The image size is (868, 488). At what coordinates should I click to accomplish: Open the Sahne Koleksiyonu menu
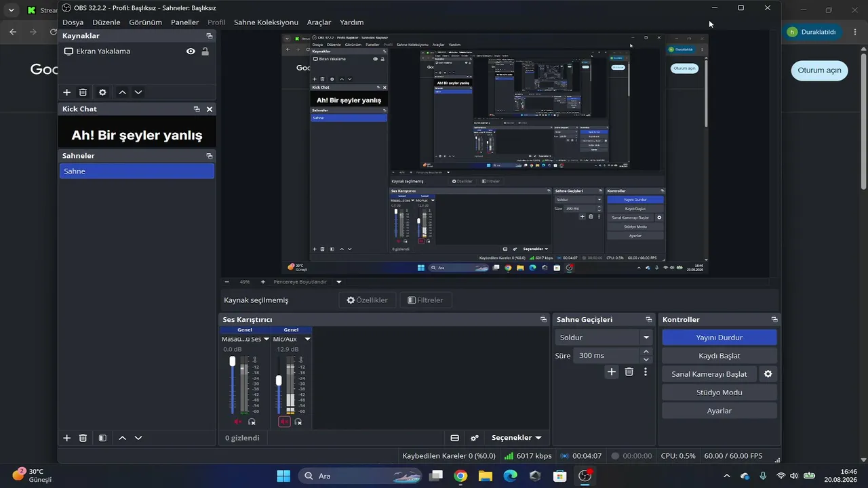pyautogui.click(x=266, y=22)
